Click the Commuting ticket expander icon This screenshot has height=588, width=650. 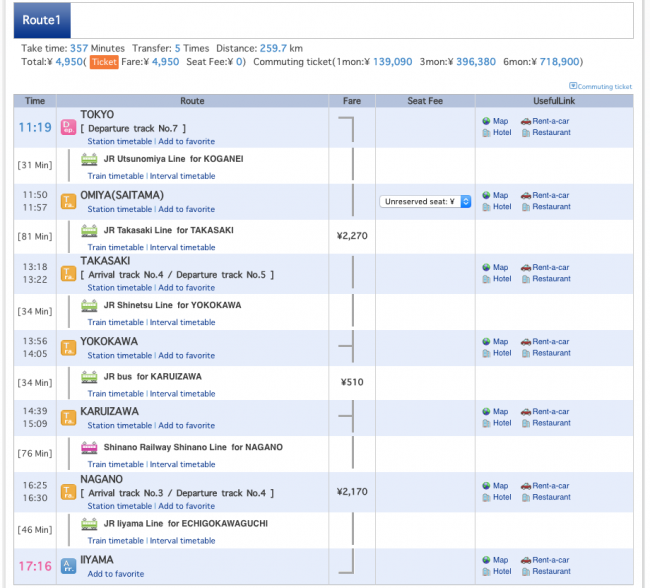573,86
